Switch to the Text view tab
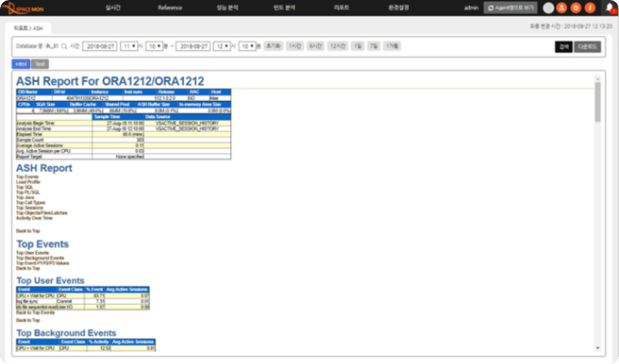 click(40, 64)
